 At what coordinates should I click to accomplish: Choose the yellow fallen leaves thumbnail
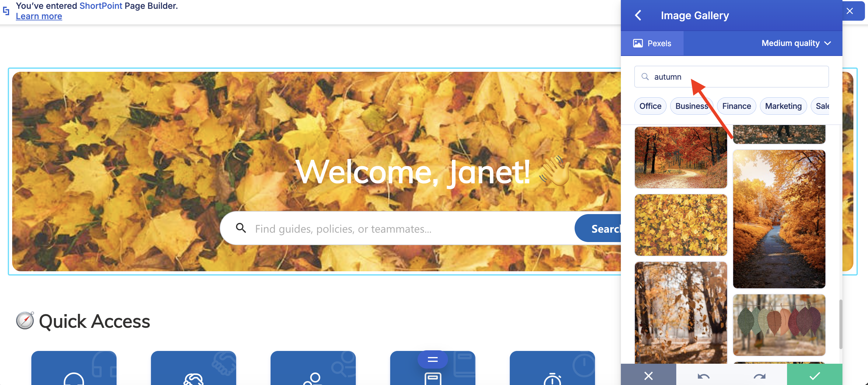(681, 225)
